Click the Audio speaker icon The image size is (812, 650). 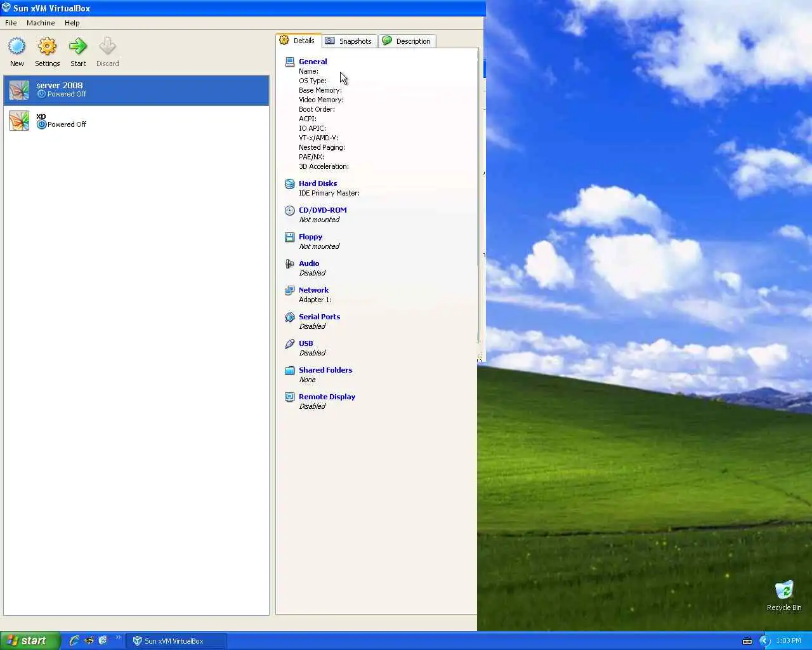(x=290, y=263)
